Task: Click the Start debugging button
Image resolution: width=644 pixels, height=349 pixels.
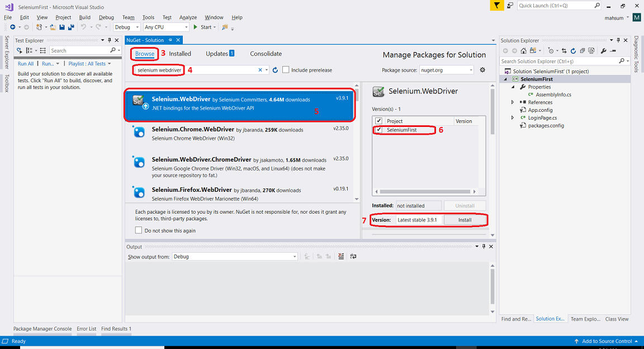Action: coord(204,27)
